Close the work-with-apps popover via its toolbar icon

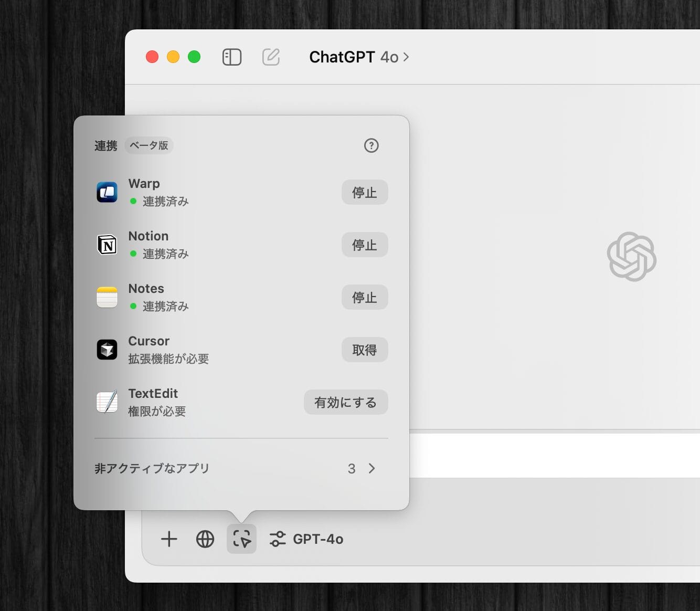coord(241,539)
